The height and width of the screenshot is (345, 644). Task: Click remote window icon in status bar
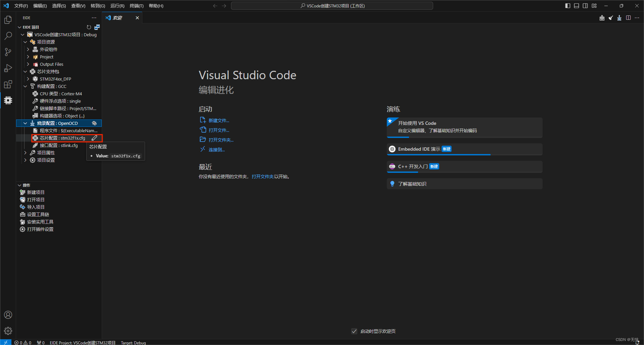[x=6, y=342]
